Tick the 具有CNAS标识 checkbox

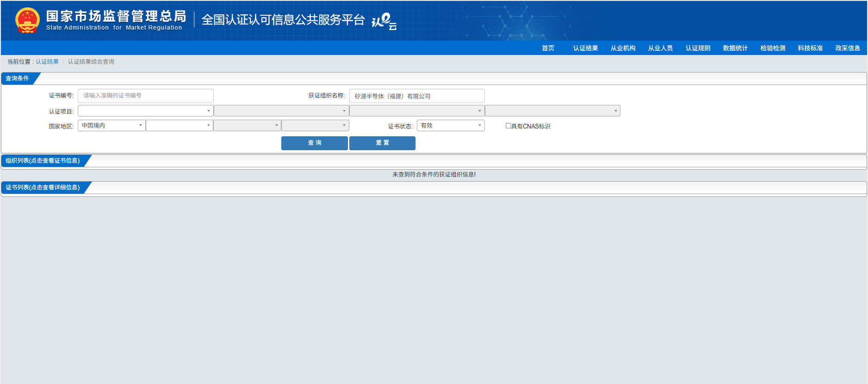(508, 126)
